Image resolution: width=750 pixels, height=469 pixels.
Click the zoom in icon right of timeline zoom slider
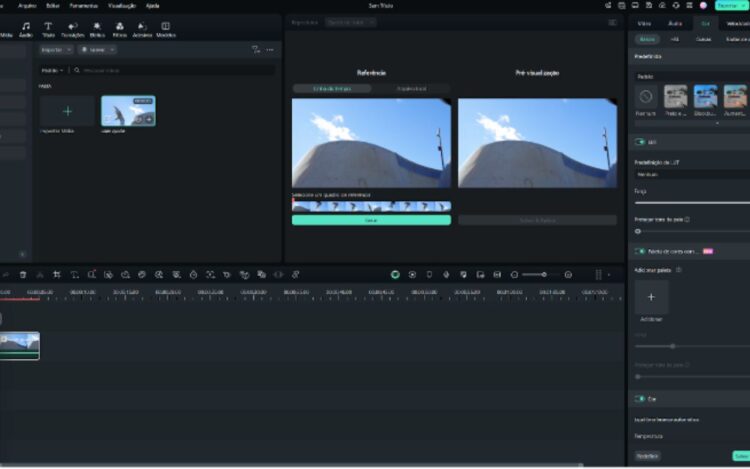coord(568,274)
